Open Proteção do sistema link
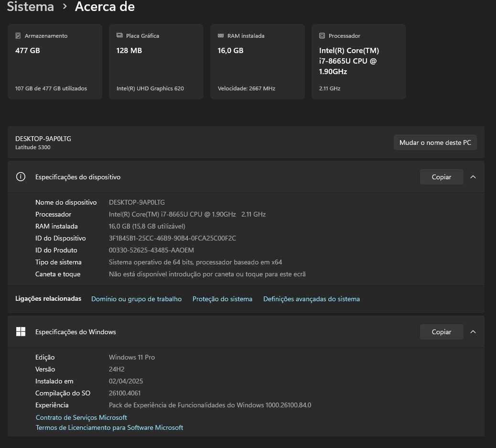The height and width of the screenshot is (448, 496). (x=222, y=299)
